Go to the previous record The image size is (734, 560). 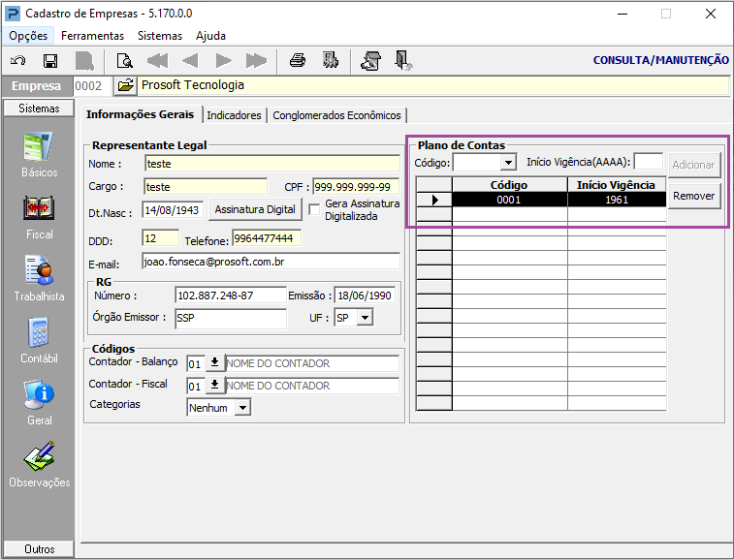(190, 61)
